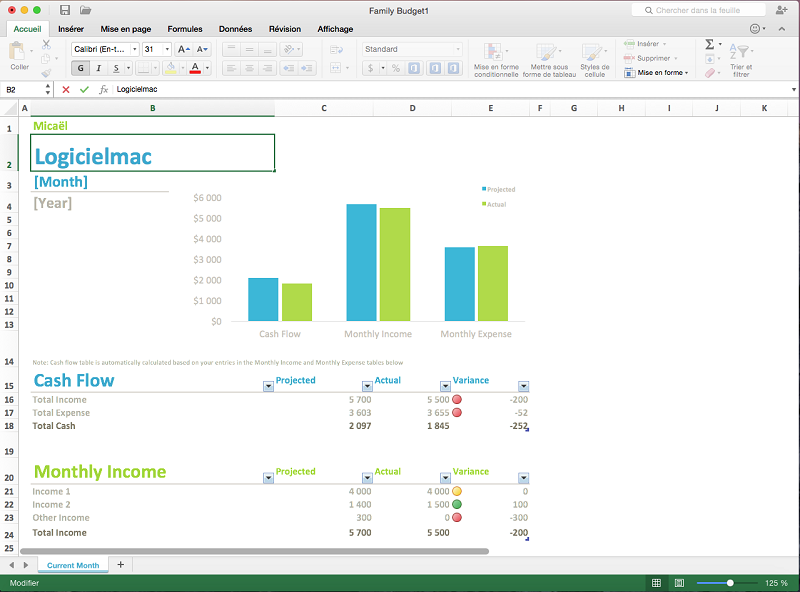Click the decrease indent icon
Viewport: 800px width, 592px height.
tap(289, 68)
